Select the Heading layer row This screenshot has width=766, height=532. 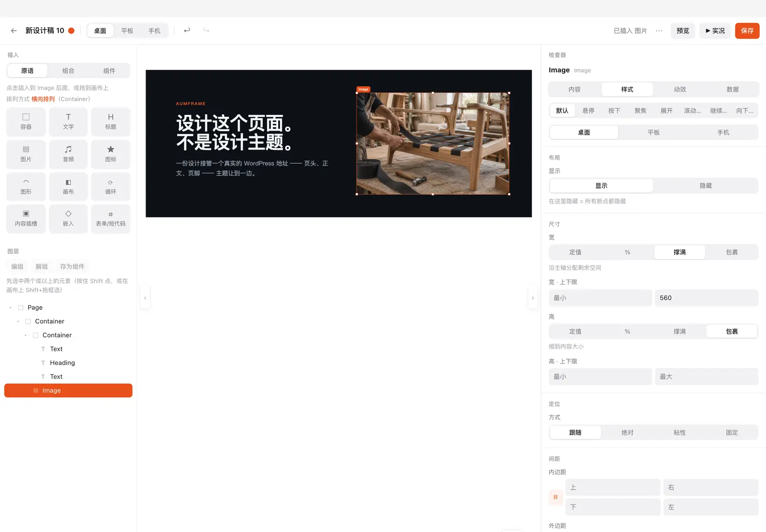click(x=68, y=363)
